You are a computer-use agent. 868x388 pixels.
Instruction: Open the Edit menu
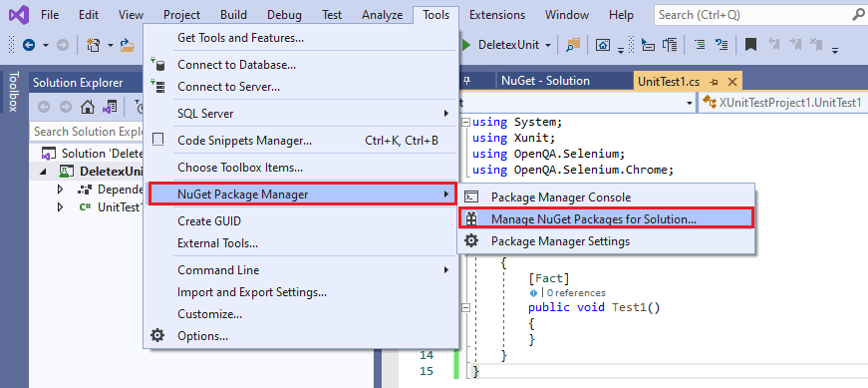[89, 15]
